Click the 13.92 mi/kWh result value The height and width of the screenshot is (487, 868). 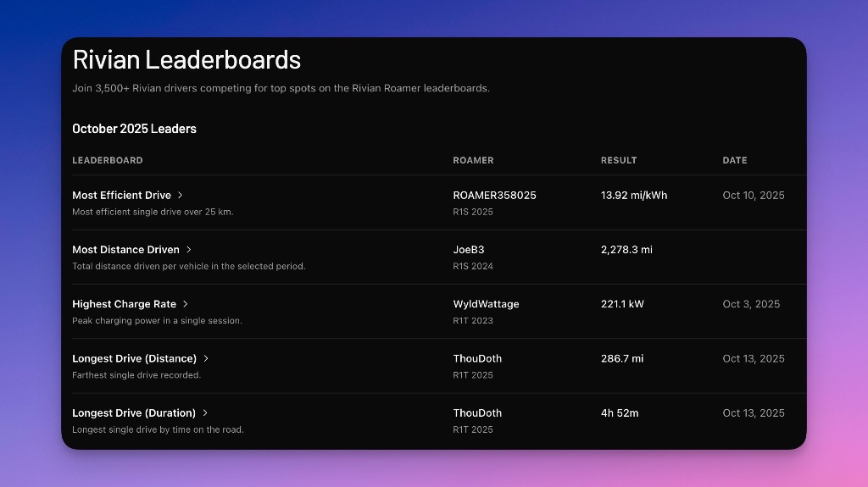634,196
